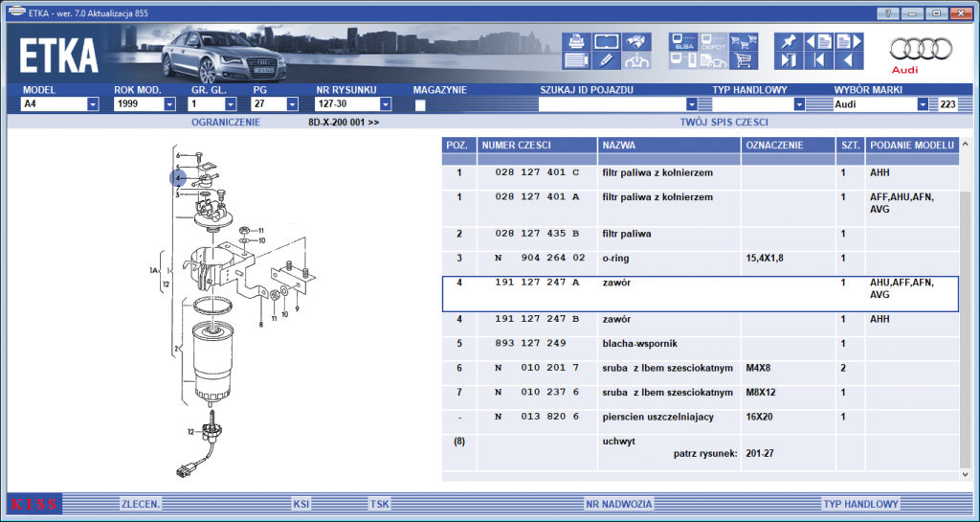Viewport: 980px width, 522px height.
Task: Click the TSK button
Action: pyautogui.click(x=379, y=504)
